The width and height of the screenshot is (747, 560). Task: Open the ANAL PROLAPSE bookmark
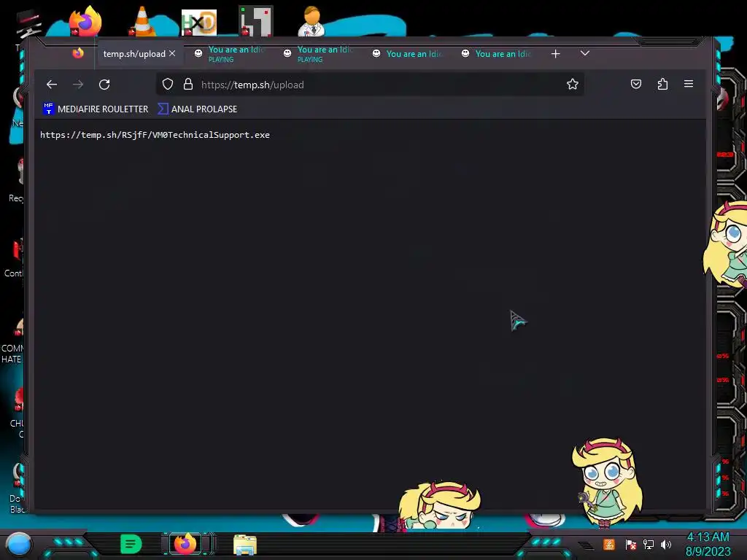tap(198, 109)
